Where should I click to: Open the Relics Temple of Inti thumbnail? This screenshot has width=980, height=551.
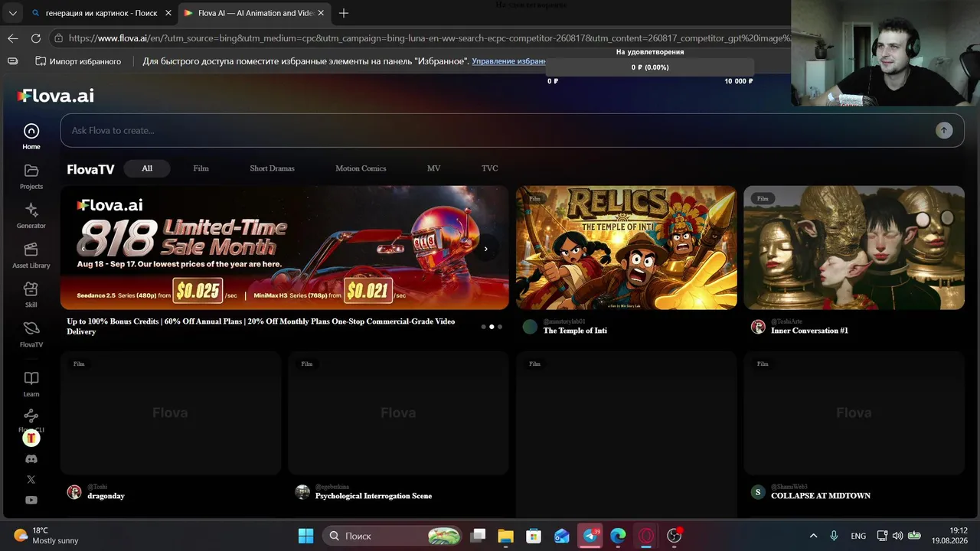tap(626, 248)
